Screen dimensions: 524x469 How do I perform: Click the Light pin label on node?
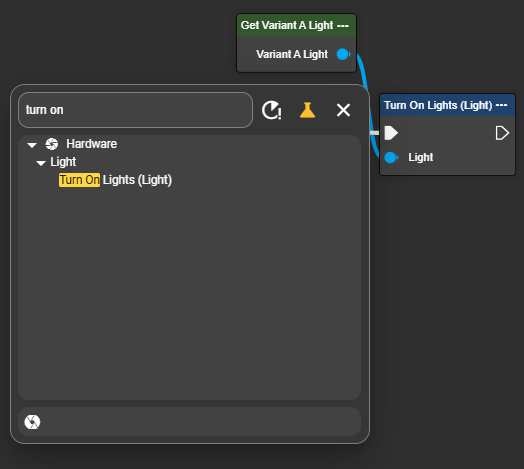point(421,157)
